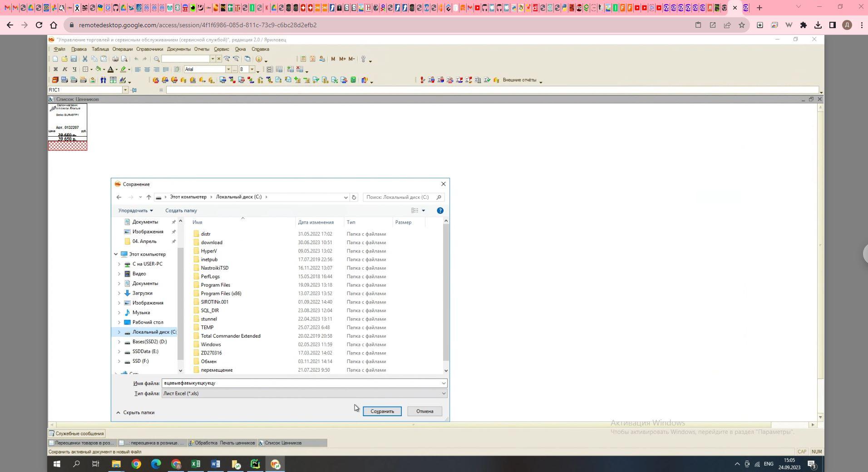The image size is (868, 472).
Task: Toggle Underline (Ч) formatting
Action: click(x=74, y=69)
